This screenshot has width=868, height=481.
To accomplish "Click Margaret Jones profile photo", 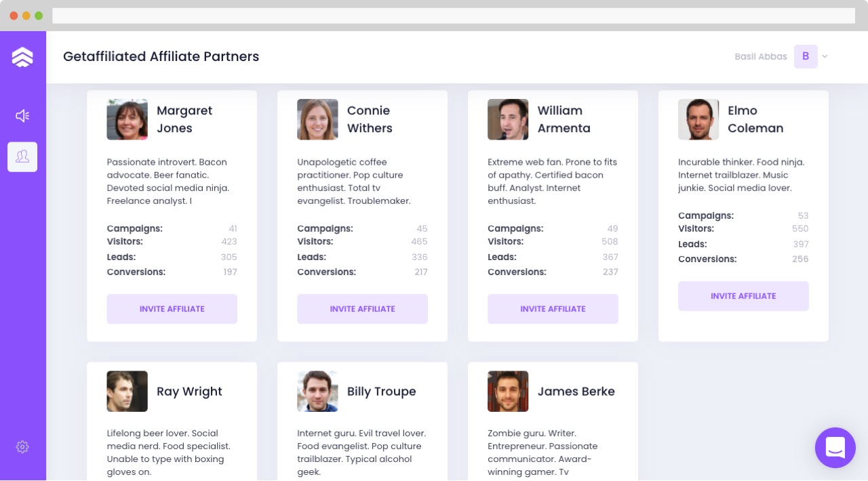I will (127, 120).
